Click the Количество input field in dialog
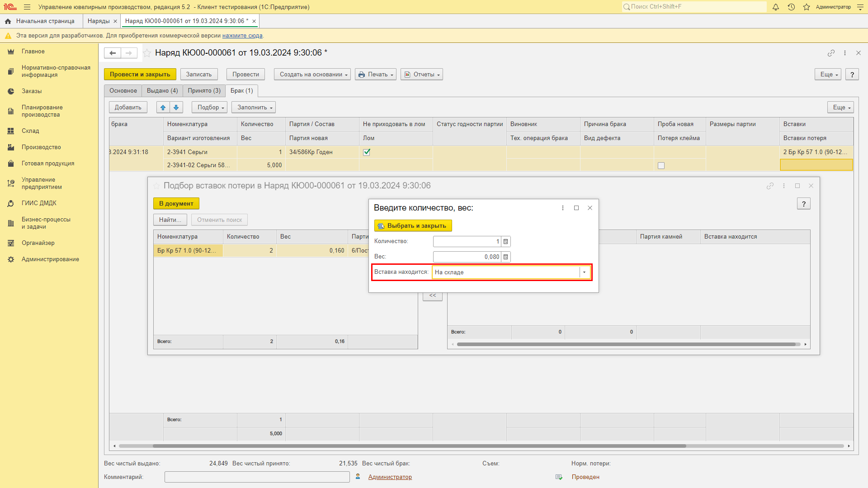868x488 pixels. (x=467, y=241)
